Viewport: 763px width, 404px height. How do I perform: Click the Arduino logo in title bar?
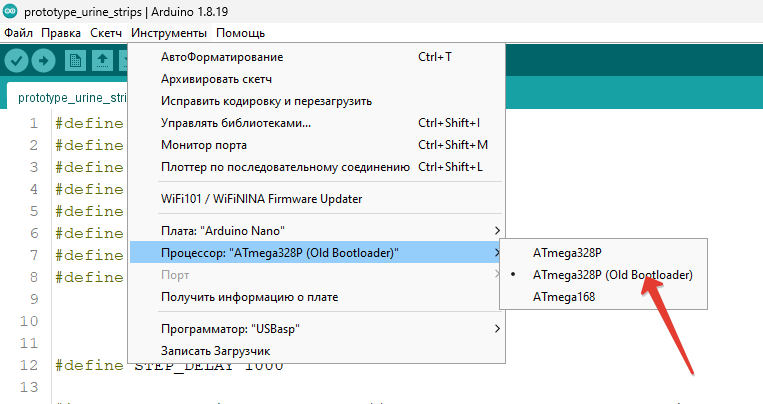(10, 11)
